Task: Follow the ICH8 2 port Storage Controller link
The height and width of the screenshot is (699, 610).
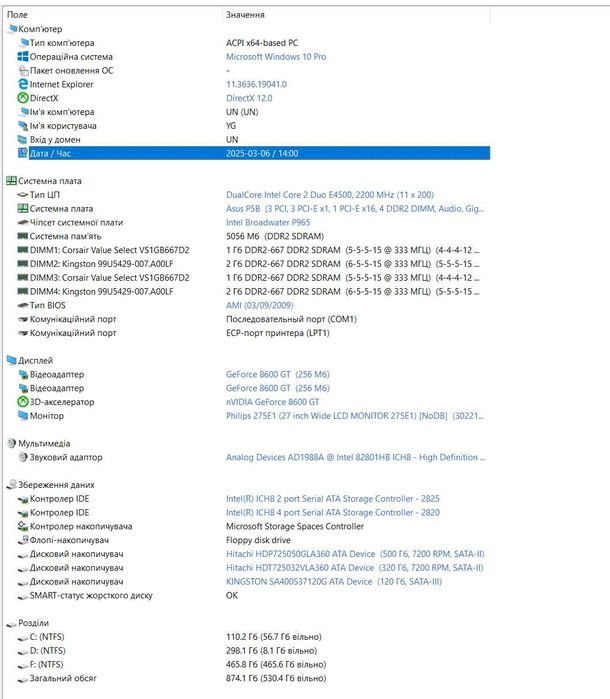Action: coord(333,498)
